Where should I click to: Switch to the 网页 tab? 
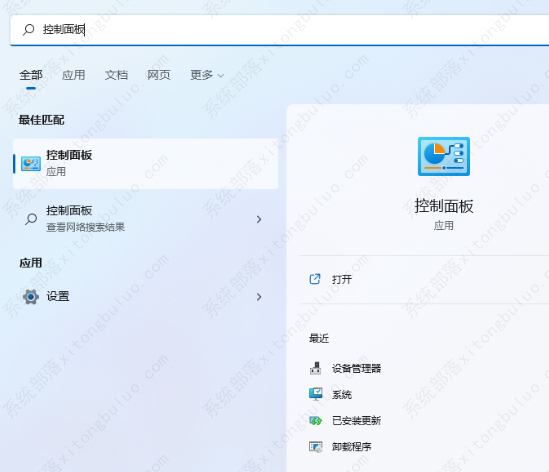pyautogui.click(x=159, y=75)
